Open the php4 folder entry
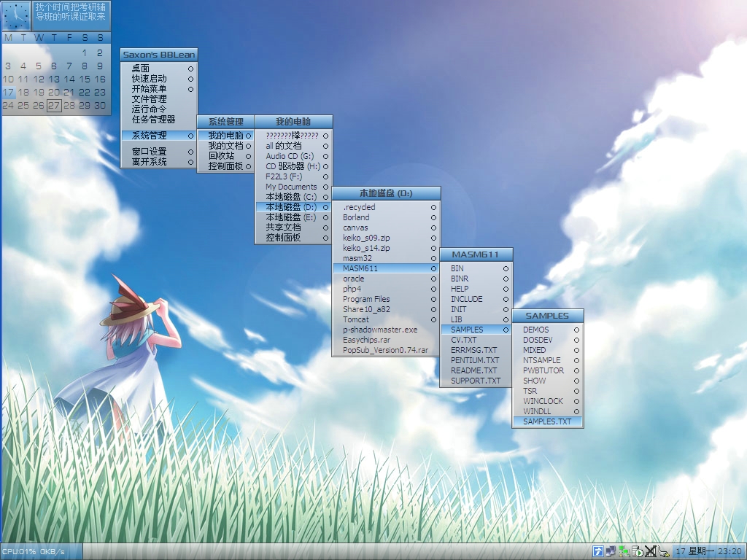Viewport: 747px width, 560px height. point(386,289)
